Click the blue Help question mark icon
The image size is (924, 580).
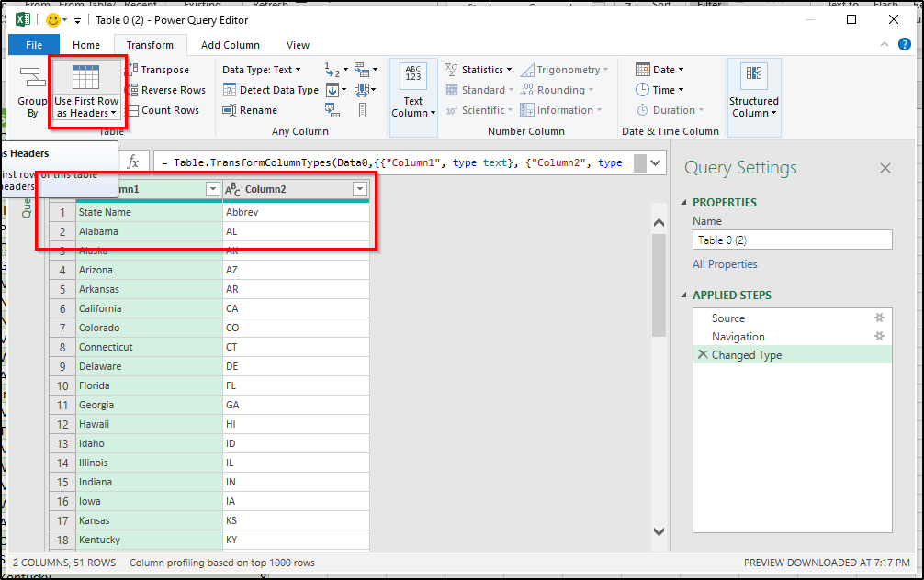pyautogui.click(x=905, y=44)
